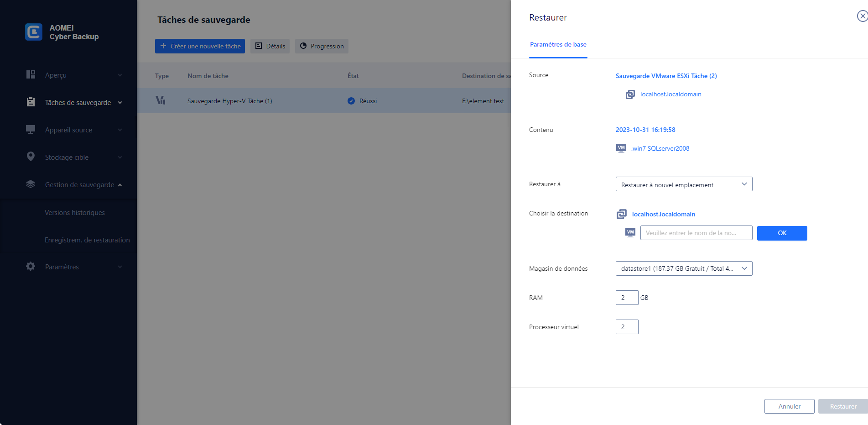
Task: Open the Magasin de données dropdown
Action: click(684, 268)
